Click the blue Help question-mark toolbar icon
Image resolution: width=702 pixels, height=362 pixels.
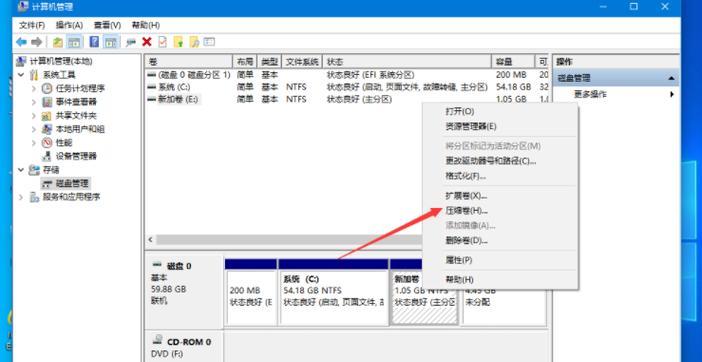point(94,42)
